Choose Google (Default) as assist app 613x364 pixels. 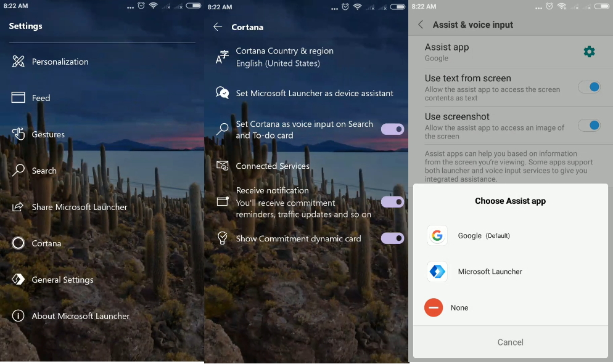[x=511, y=235]
